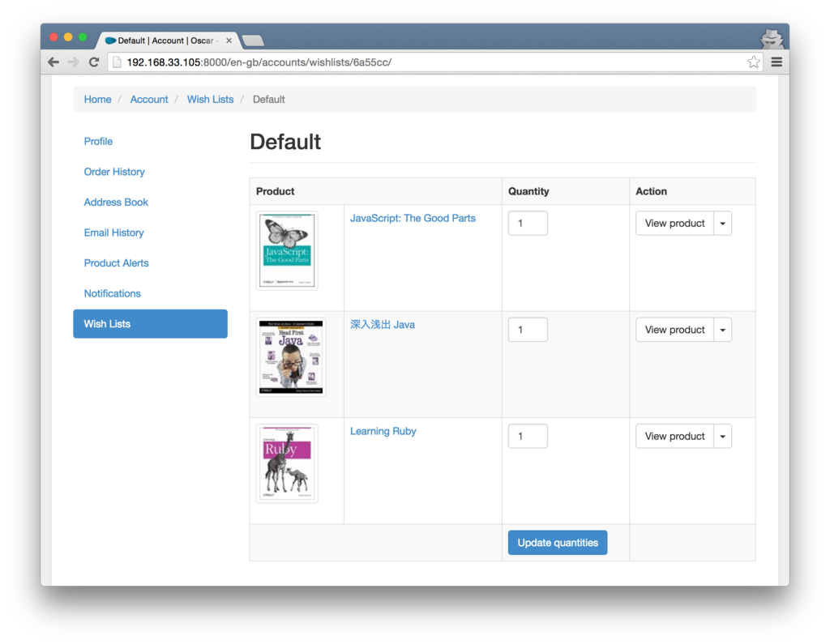Open Account breadcrumb link
Viewport: 830px width, 644px height.
point(149,100)
